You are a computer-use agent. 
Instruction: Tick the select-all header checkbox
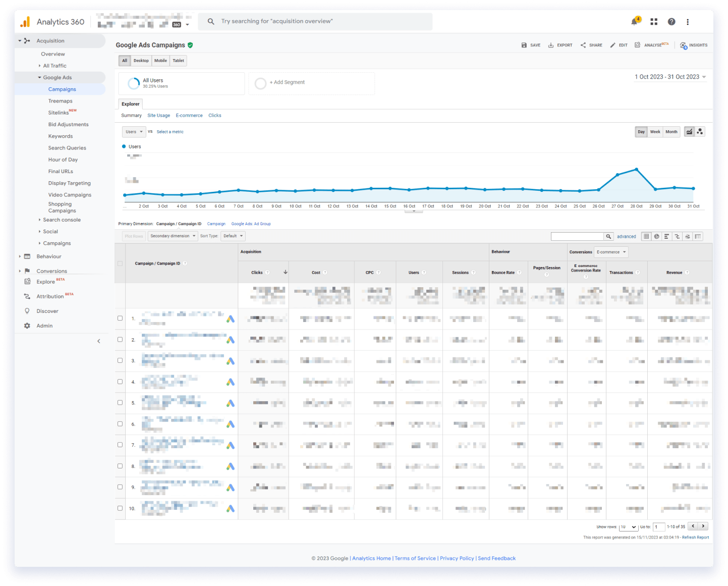click(120, 263)
